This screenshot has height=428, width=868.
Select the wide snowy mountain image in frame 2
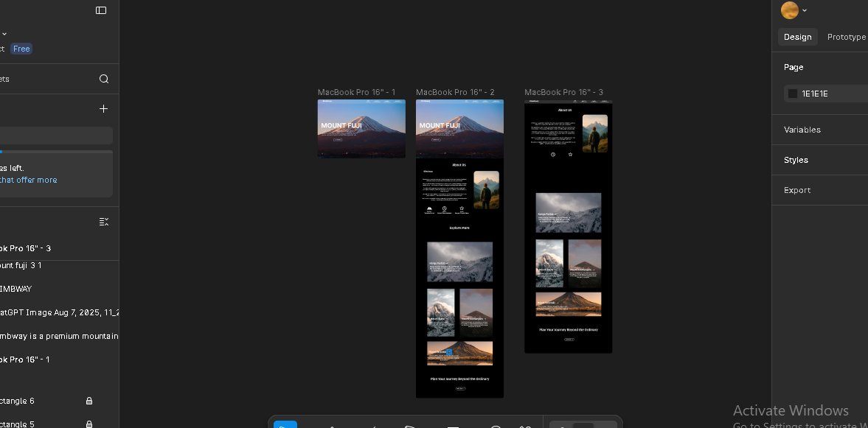459,262
